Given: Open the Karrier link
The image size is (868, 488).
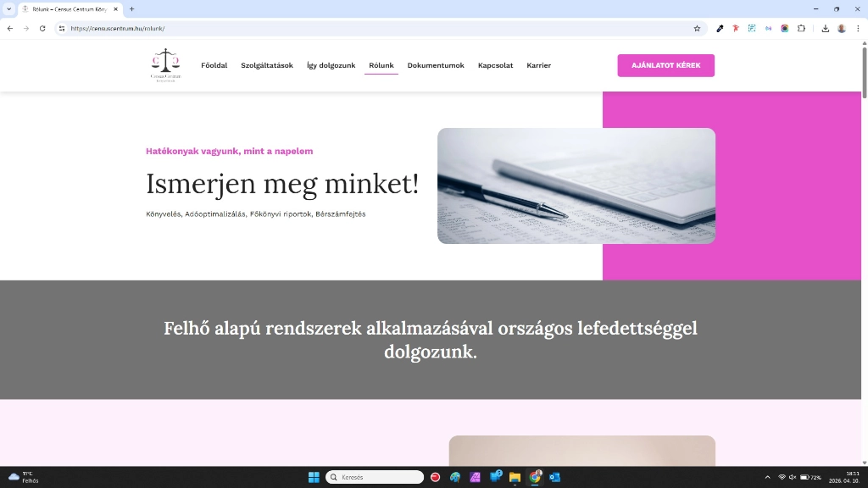Looking at the screenshot, I should point(538,65).
